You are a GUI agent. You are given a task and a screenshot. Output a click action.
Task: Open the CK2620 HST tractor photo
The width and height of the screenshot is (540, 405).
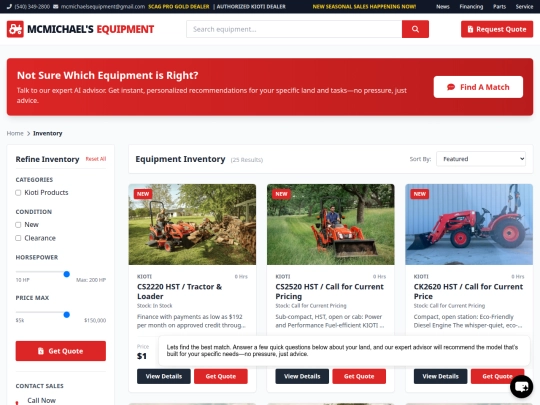[x=469, y=225]
